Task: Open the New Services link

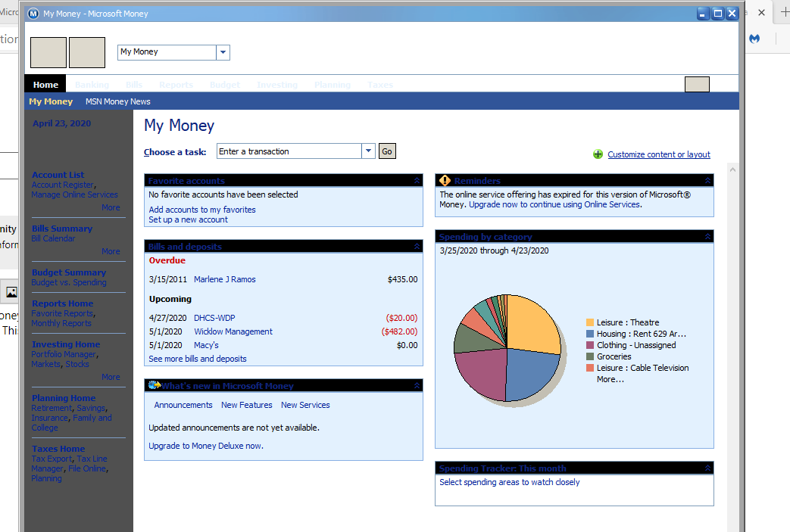Action: click(305, 405)
